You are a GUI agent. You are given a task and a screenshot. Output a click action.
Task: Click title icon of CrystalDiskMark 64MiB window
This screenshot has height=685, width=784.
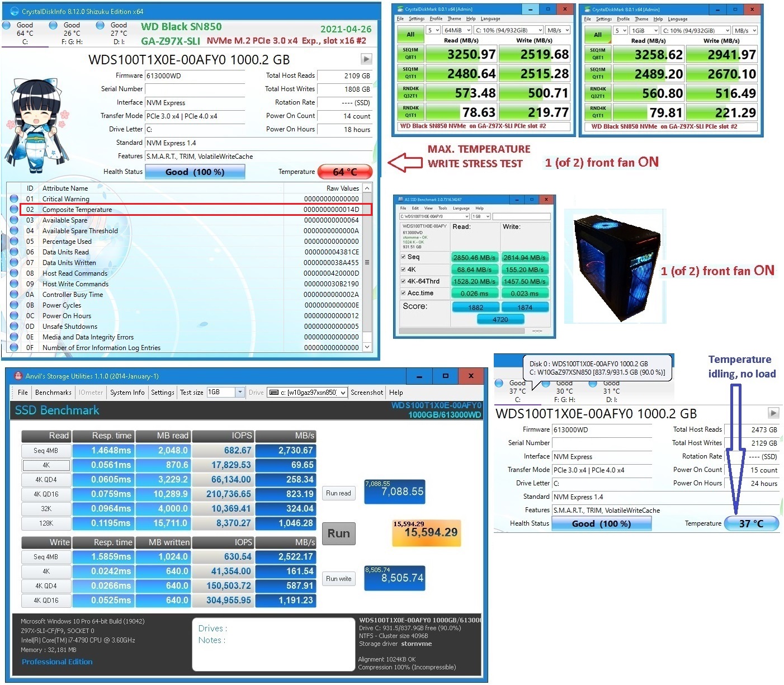400,9
